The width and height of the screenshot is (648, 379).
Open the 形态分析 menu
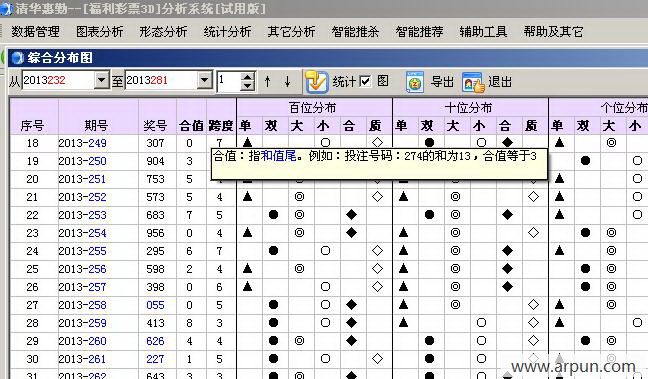coord(163,31)
